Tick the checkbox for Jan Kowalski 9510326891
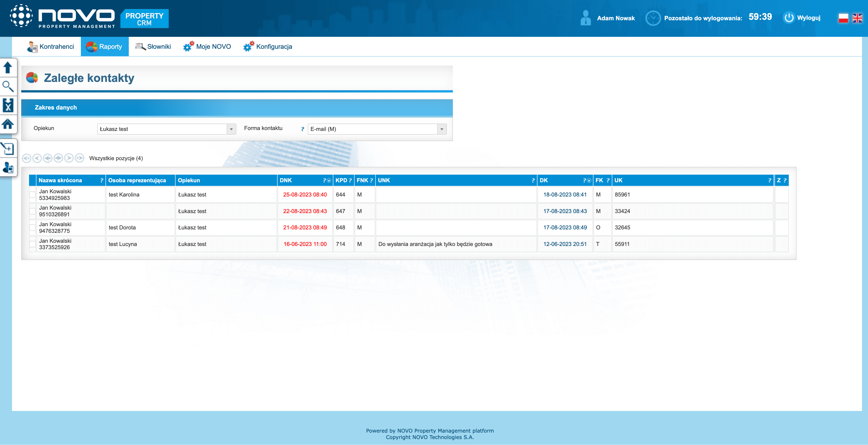This screenshot has height=445, width=868. coord(33,211)
